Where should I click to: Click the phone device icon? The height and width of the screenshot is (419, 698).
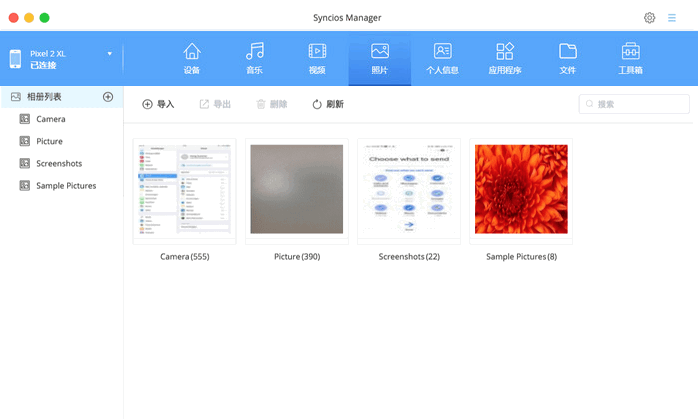(15, 59)
